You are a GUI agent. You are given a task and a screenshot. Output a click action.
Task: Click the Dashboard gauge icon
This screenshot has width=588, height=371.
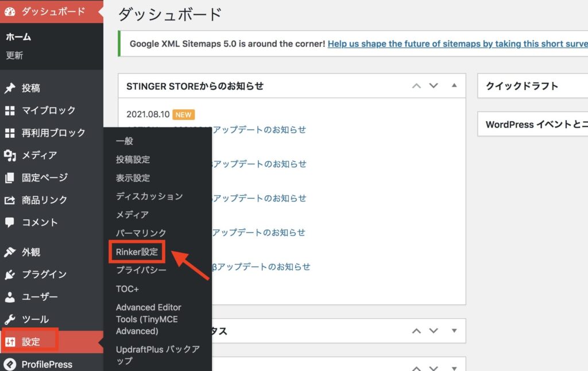(10, 11)
